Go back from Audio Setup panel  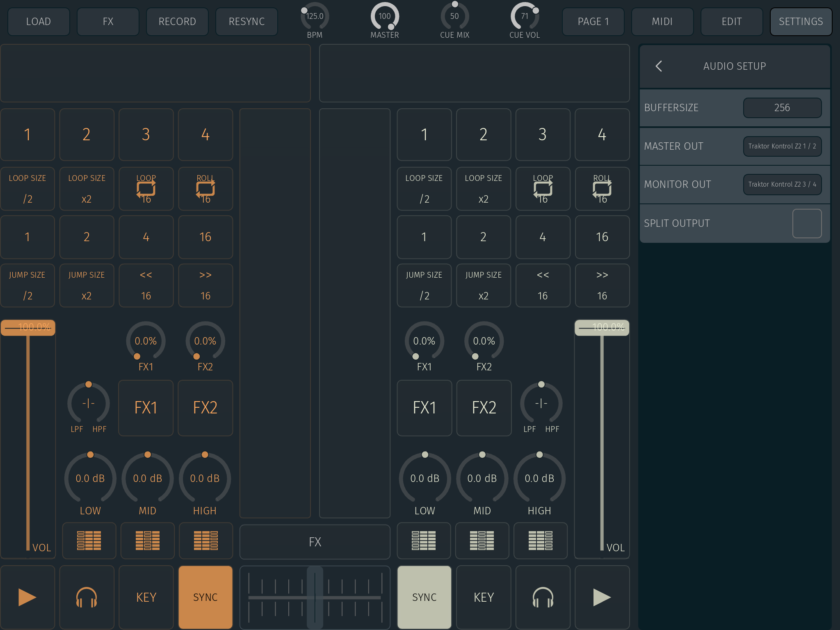coord(659,66)
